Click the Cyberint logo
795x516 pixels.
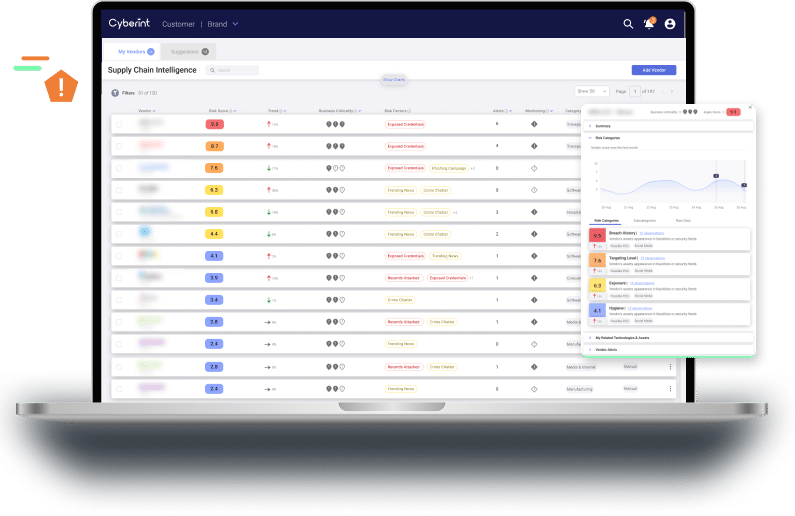(x=129, y=23)
